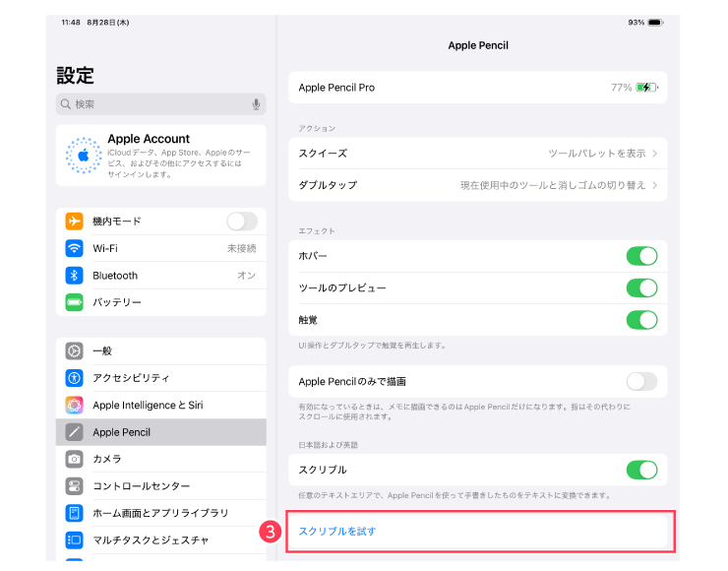The image size is (728, 571).
Task: Open the General (一般) menu row
Action: tap(161, 350)
